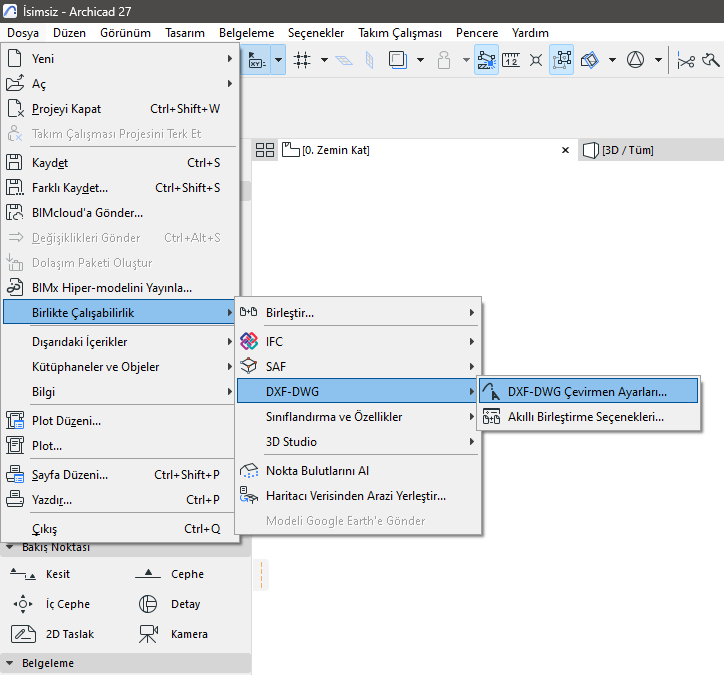Open the Seçenekler menu
This screenshot has height=675, width=724.
coord(316,33)
